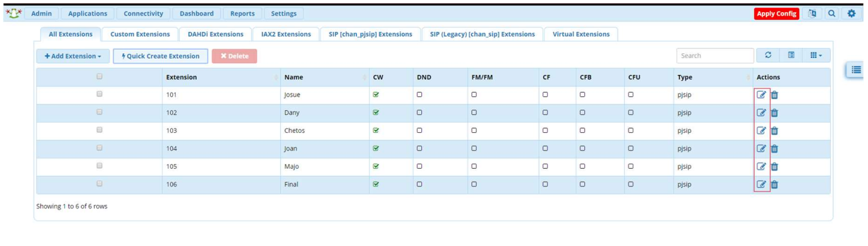Screen dimensions: 868x246
Task: Switch to Custom Extensions tab
Action: 140,34
